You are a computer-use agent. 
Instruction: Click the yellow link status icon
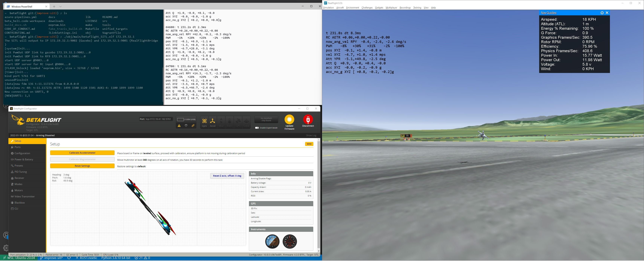193,126
